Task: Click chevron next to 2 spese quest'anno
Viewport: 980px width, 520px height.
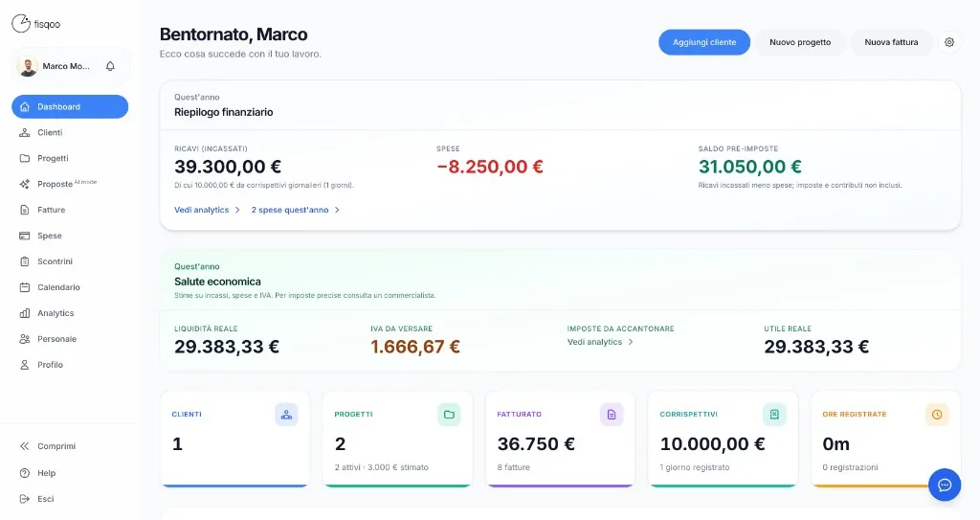Action: (337, 211)
